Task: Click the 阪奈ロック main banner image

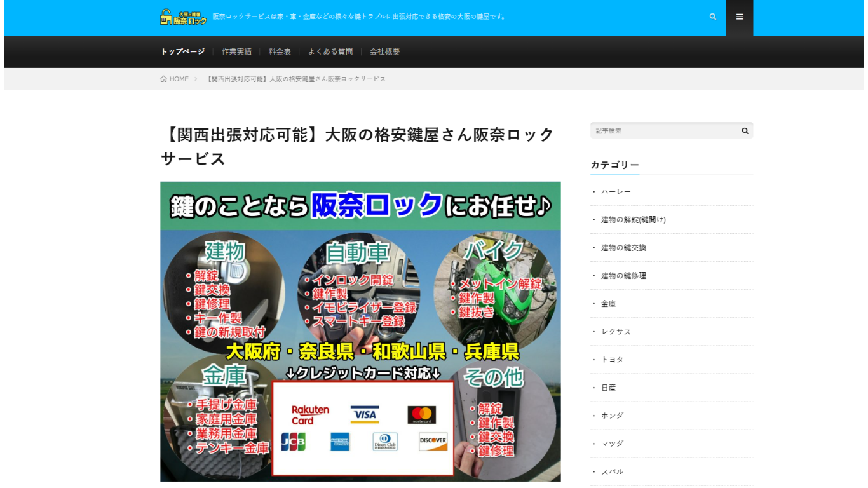Action: click(360, 332)
